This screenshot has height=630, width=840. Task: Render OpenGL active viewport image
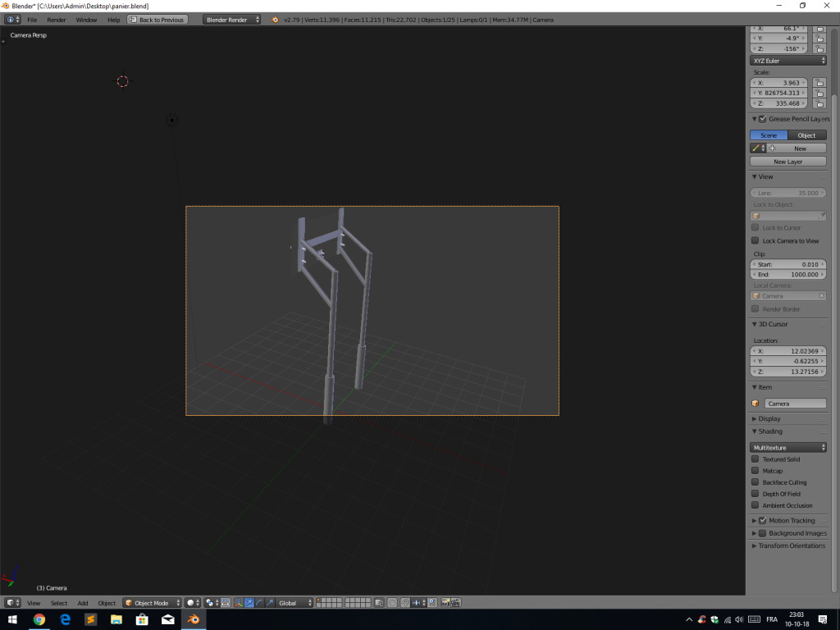click(x=445, y=603)
